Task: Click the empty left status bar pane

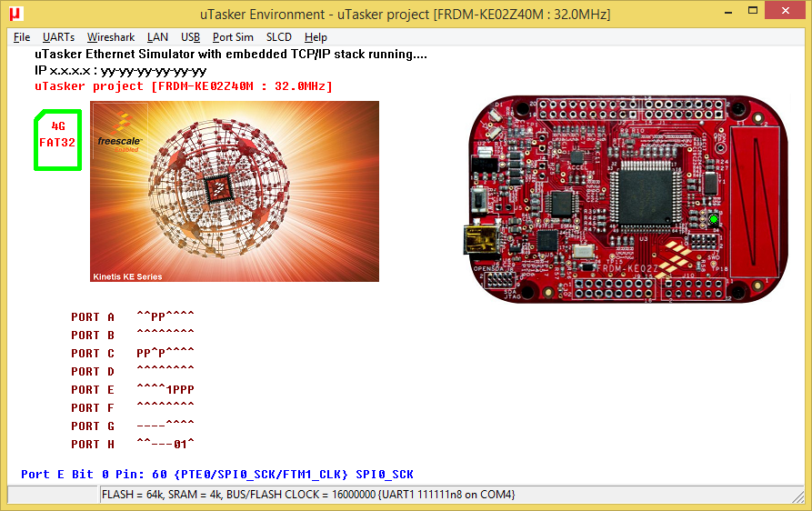Action: 53,495
